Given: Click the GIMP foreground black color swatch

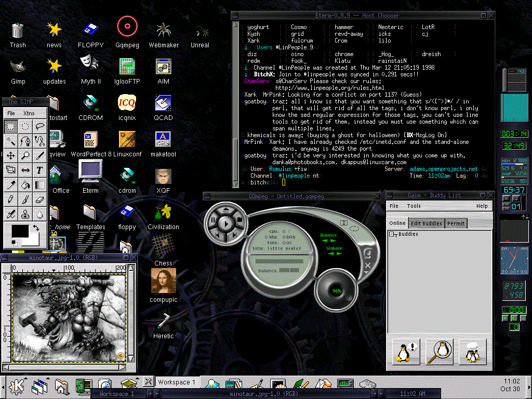Looking at the screenshot, I should (x=20, y=232).
